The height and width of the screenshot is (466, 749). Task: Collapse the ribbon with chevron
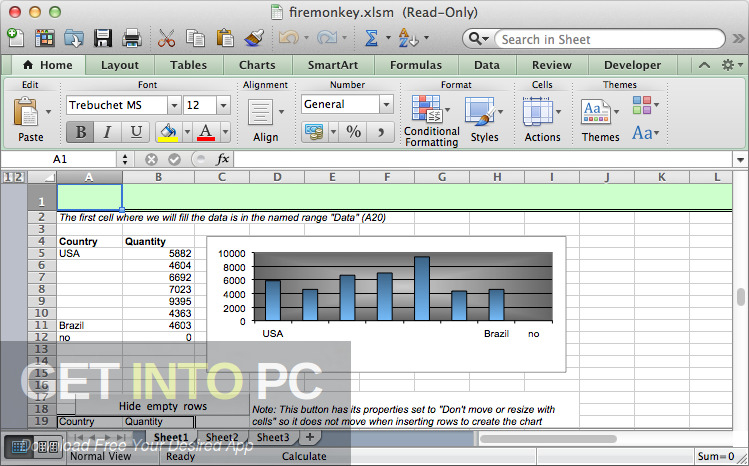click(704, 65)
